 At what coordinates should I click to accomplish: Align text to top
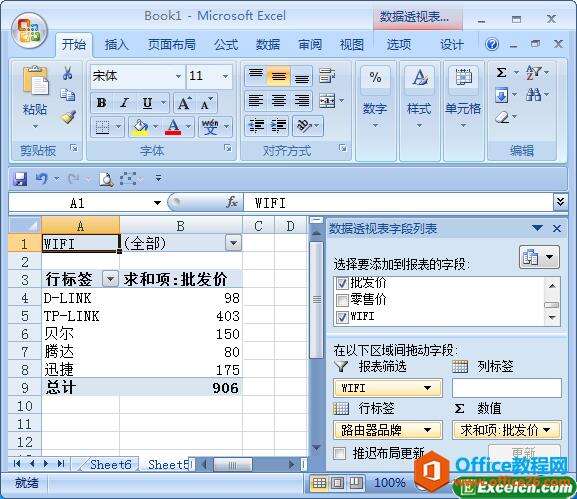pyautogui.click(x=256, y=76)
